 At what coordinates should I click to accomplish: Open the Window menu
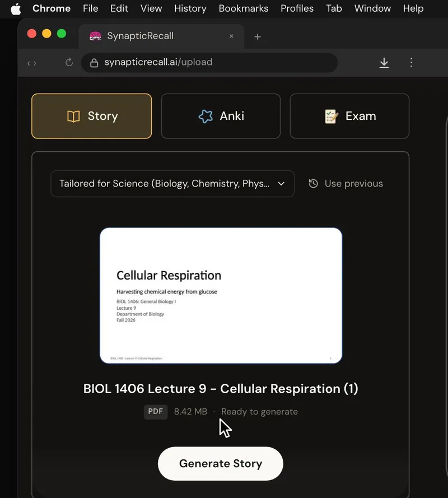click(372, 8)
